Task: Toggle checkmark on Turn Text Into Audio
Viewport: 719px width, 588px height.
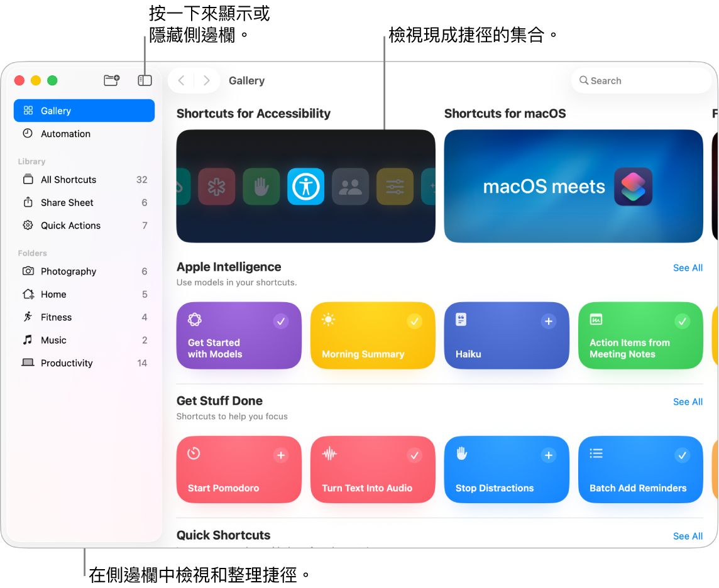Action: 415,455
